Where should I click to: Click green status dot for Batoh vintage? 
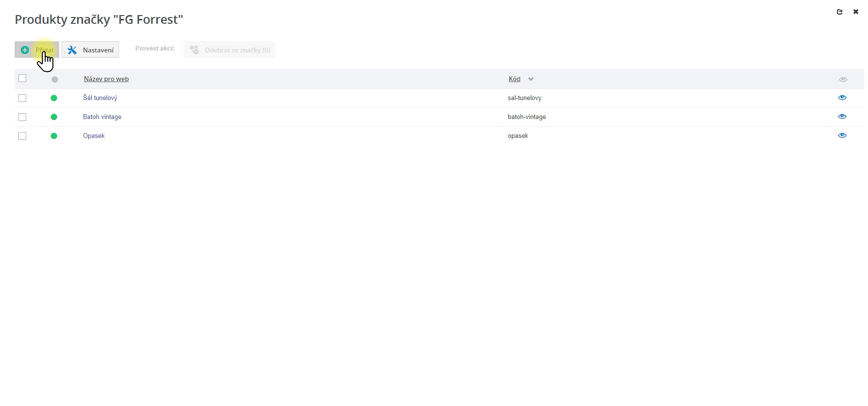(54, 117)
